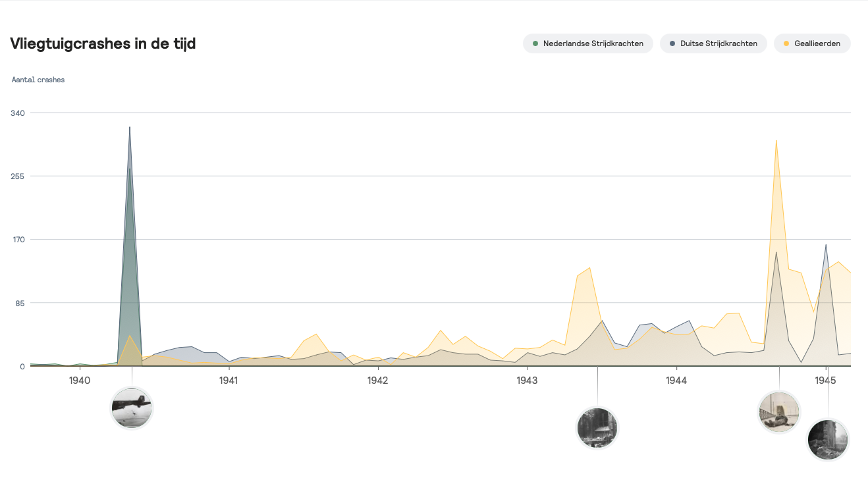Open the mid-1943 crash photo thumbnail
Viewport: 868px width, 478px height.
tap(597, 428)
